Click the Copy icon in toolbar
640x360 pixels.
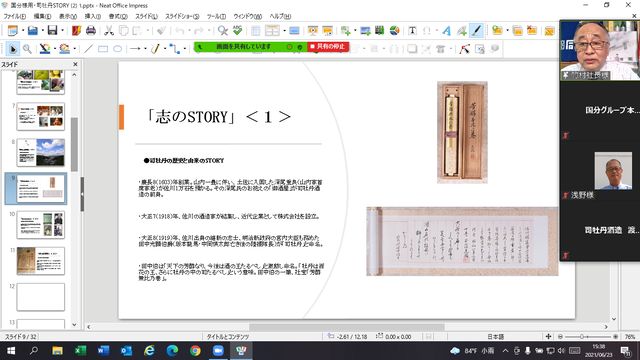[123, 30]
